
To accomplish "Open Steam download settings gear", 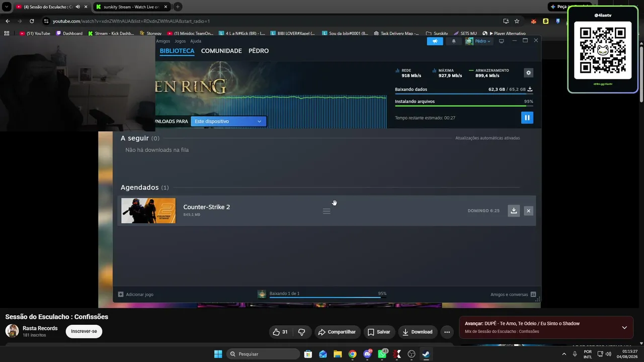I will [x=528, y=73].
